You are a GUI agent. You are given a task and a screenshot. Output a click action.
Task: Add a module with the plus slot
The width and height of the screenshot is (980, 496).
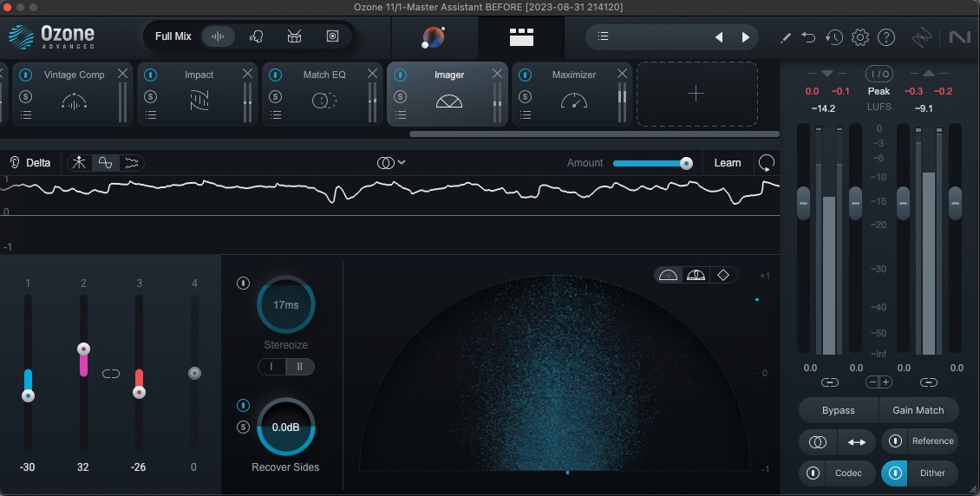[x=696, y=94]
